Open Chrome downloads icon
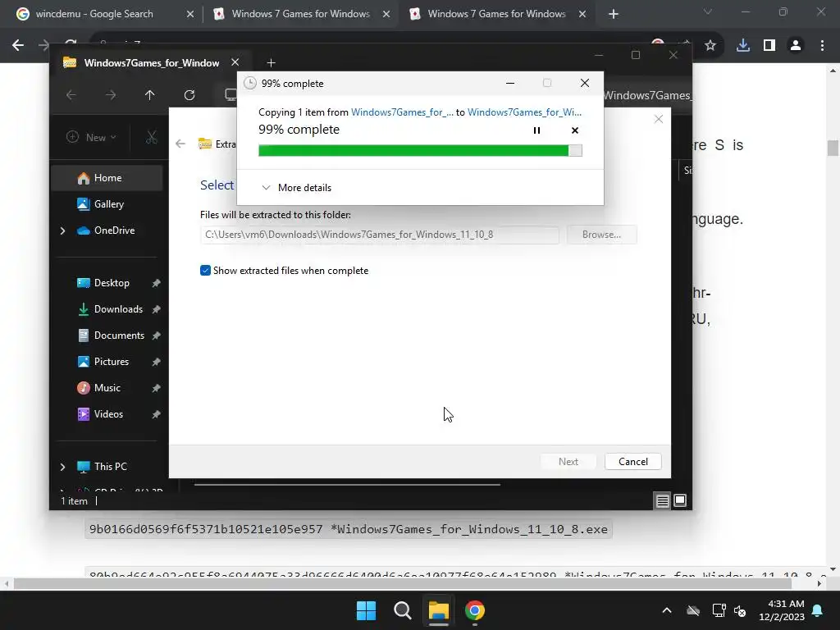Viewport: 840px width, 630px height. tap(743, 46)
